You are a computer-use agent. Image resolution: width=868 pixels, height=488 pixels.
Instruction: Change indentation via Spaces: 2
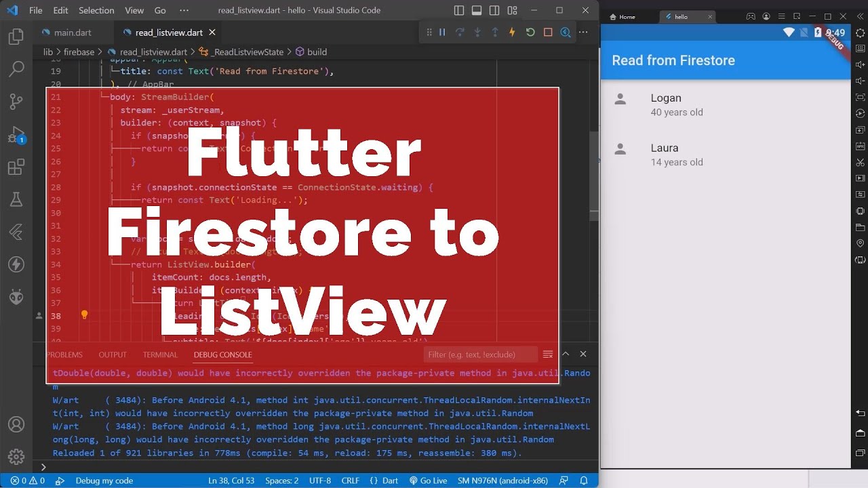point(281,481)
